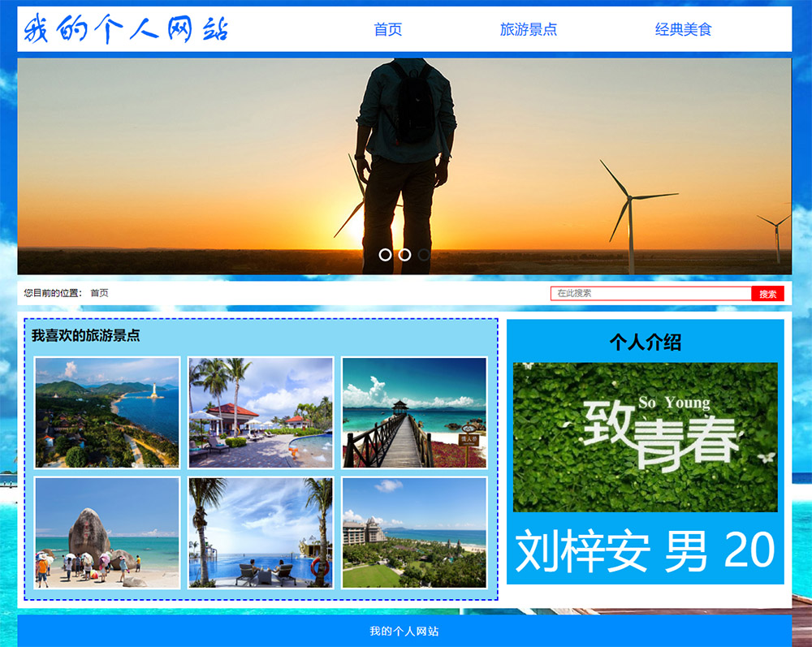The image size is (812, 647).
Task: Click the 刘梓安 男 20 text
Action: [646, 550]
